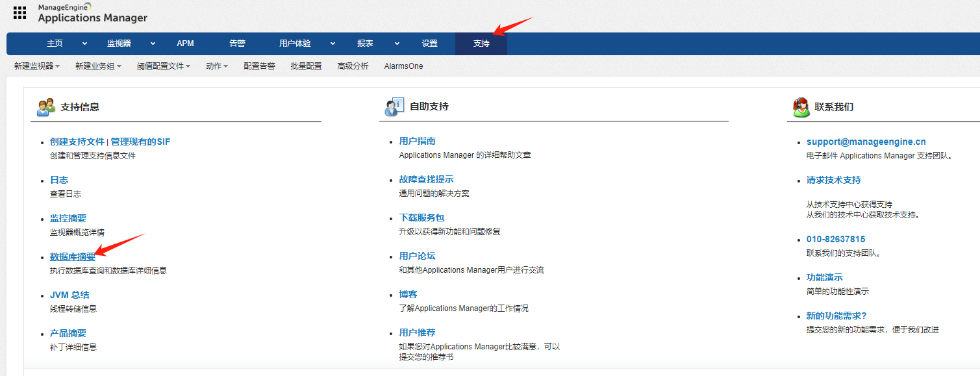Click the 010-82637815 phone number link
This screenshot has width=980, height=376.
tap(836, 239)
